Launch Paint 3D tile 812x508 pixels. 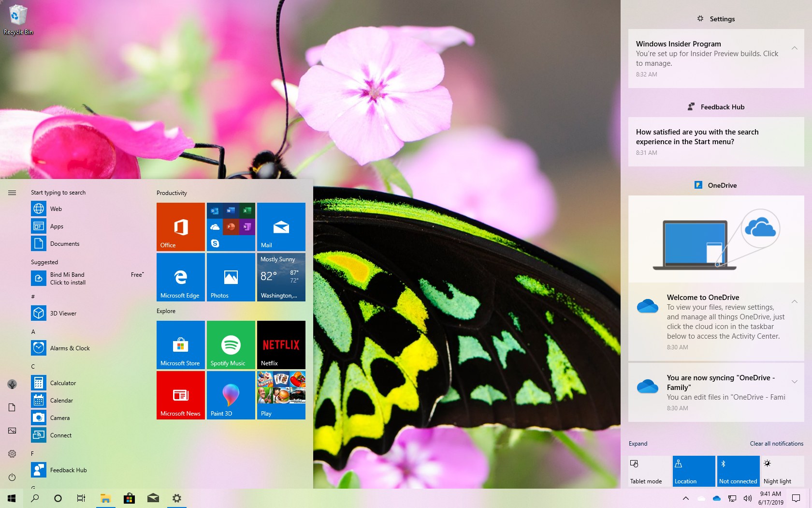(x=231, y=395)
